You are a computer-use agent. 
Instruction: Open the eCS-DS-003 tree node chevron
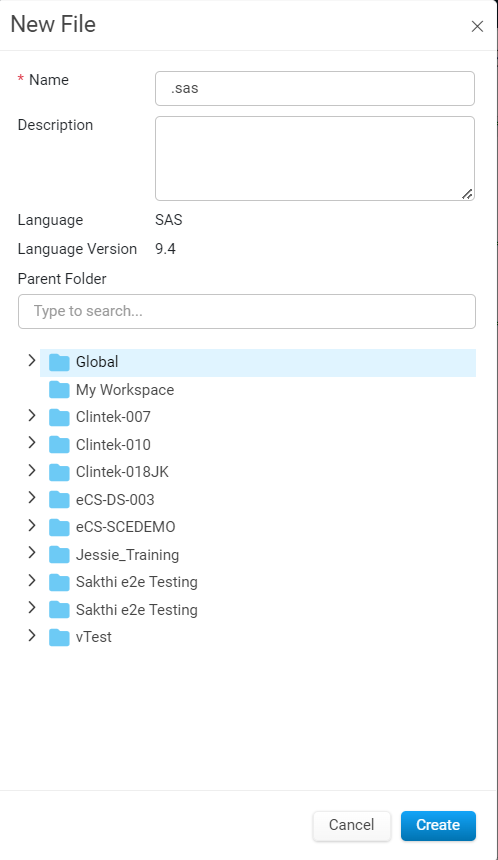[x=32, y=497]
